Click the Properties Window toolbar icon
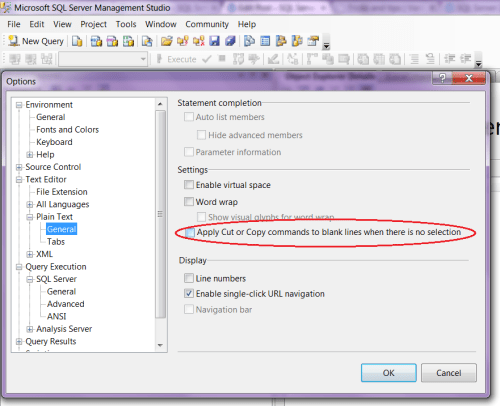 click(x=313, y=41)
